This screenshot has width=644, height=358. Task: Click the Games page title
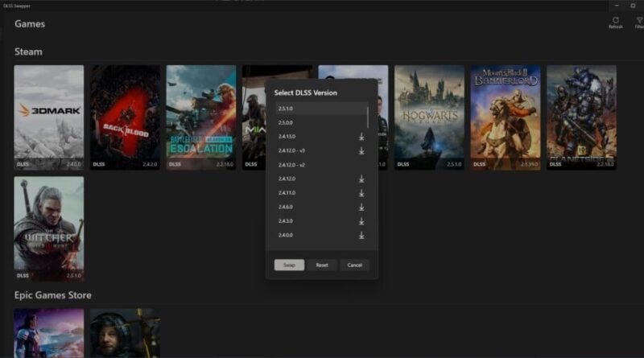[30, 24]
